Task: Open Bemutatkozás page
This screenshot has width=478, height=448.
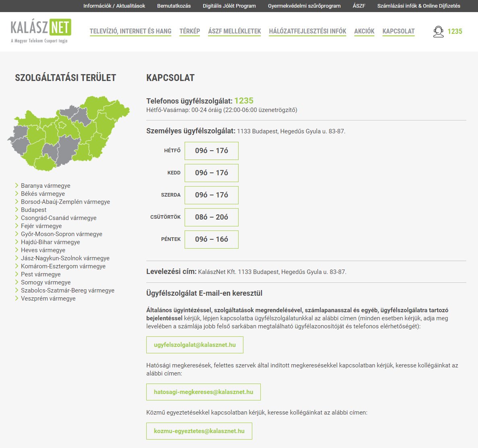Action: 174,6
